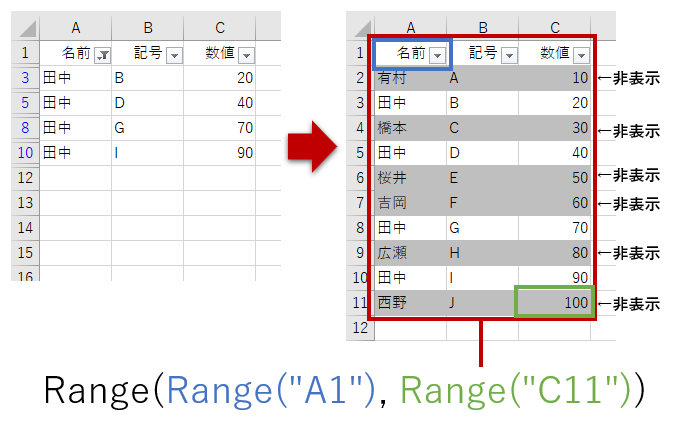Select column C header in right sheet
This screenshot has width=689, height=428.
pyautogui.click(x=555, y=28)
